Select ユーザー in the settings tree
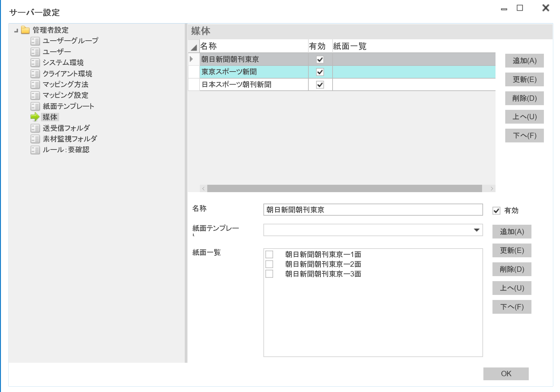Image resolution: width=560 pixels, height=392 pixels. (57, 52)
